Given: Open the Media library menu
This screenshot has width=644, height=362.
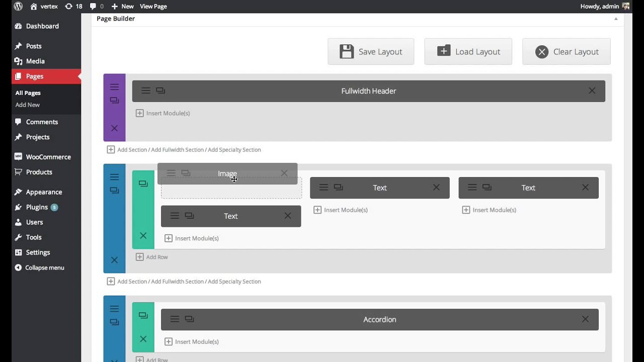Looking at the screenshot, I should [x=35, y=61].
